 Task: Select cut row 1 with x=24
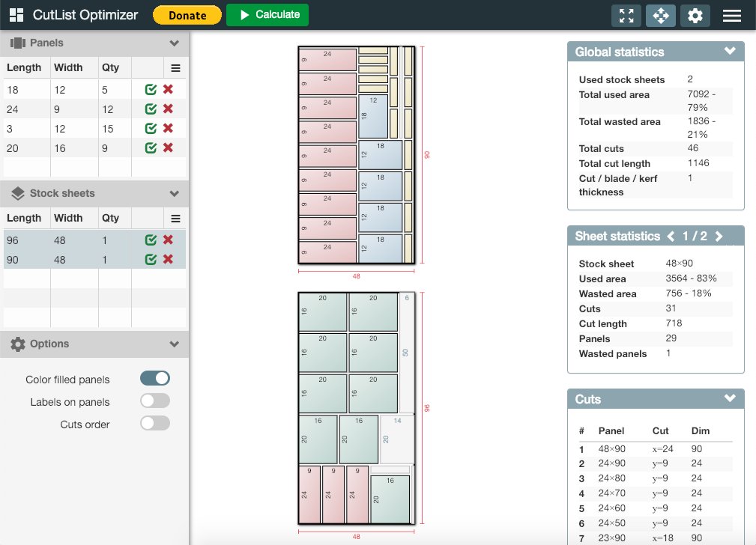(656, 449)
